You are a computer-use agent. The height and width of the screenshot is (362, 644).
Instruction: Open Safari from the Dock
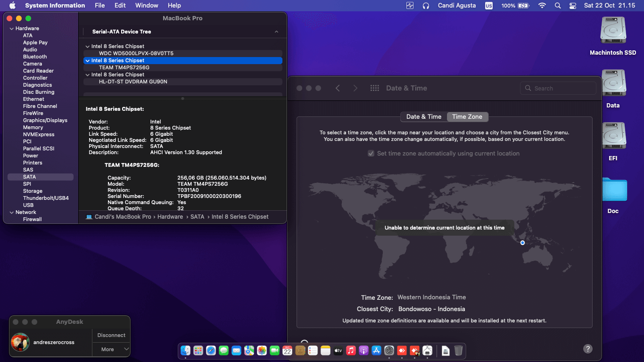click(211, 351)
